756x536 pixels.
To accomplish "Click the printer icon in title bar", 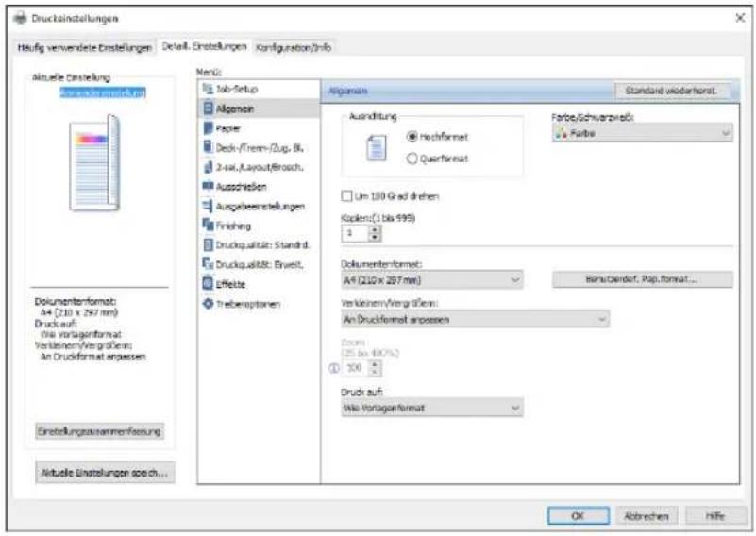I will (x=20, y=18).
